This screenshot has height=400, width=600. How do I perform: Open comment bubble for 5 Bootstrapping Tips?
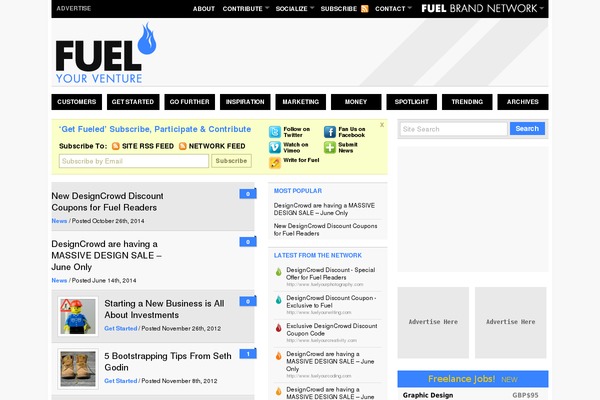click(x=248, y=354)
